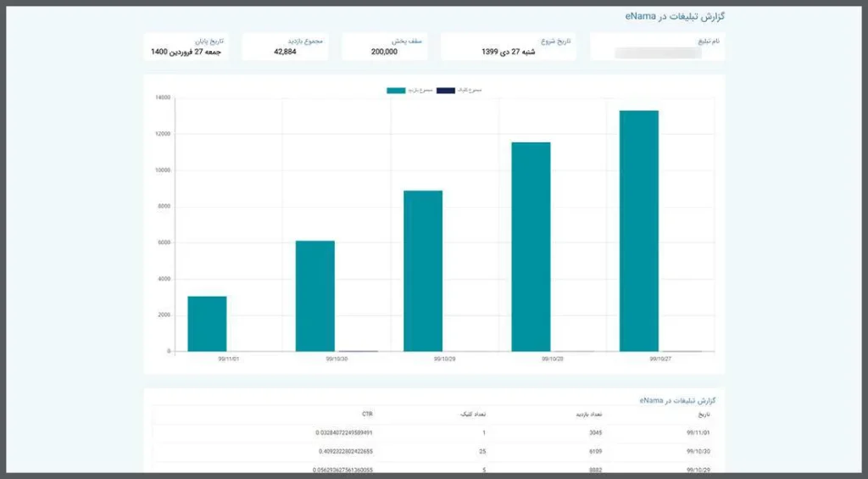868x479 pixels.
Task: Click the shortest teal bar for 99/11/01
Action: click(207, 324)
